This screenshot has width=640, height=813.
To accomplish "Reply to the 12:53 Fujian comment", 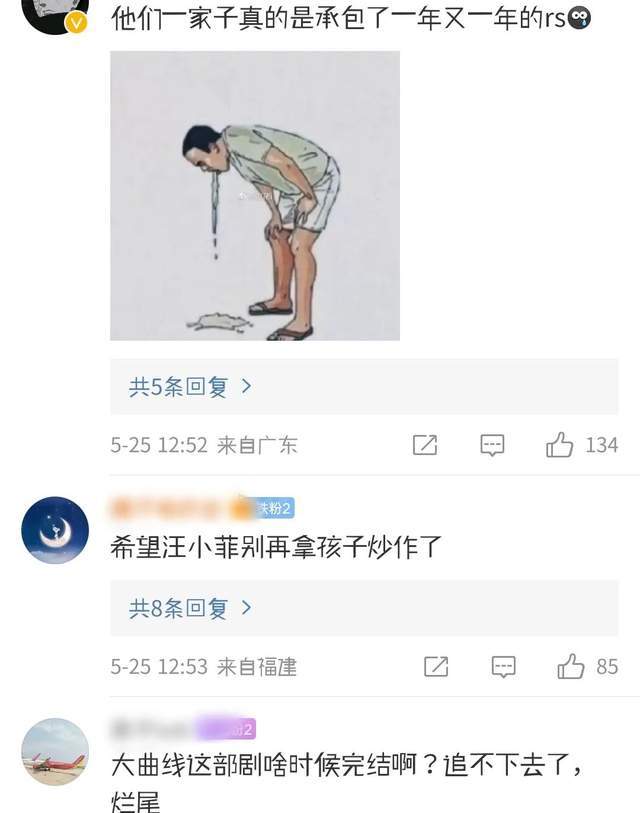I will (x=504, y=667).
